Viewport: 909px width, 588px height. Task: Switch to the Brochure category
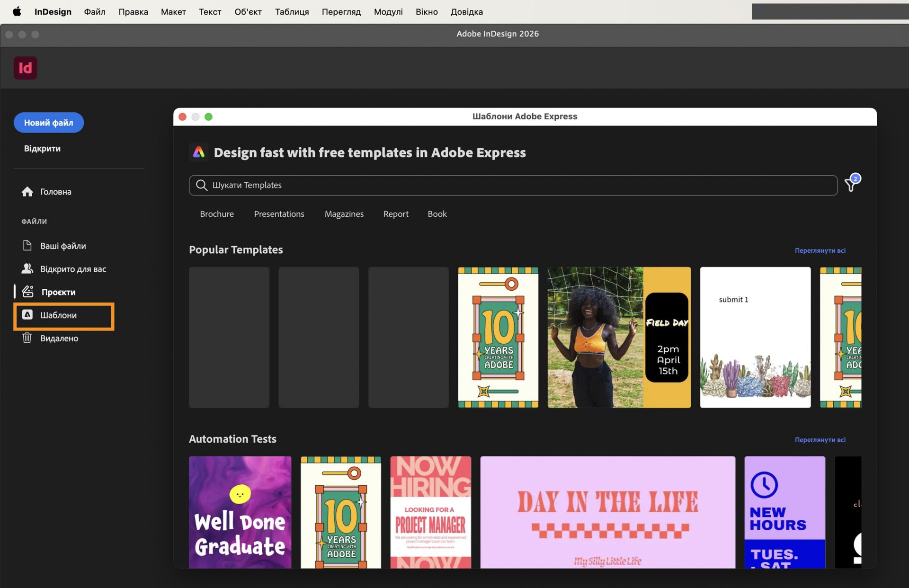[x=216, y=214]
